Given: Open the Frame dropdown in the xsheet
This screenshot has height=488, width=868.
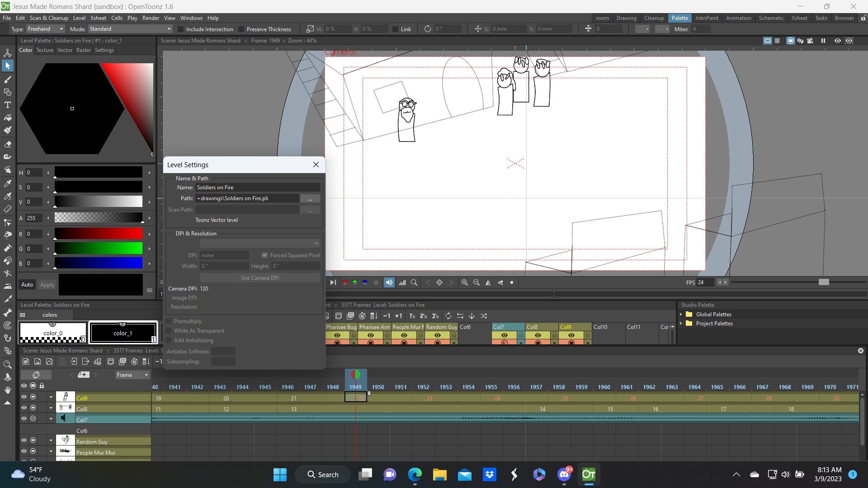Looking at the screenshot, I should 132,375.
